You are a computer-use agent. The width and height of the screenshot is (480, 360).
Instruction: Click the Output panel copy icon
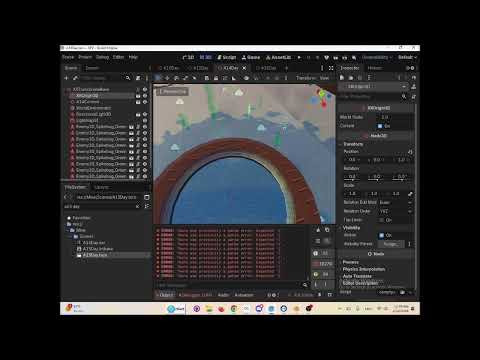327,230
